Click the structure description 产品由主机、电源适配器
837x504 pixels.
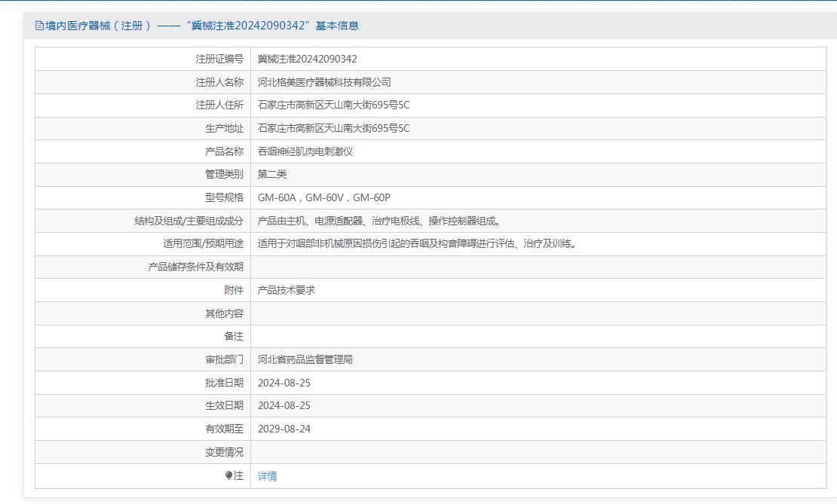pos(379,221)
